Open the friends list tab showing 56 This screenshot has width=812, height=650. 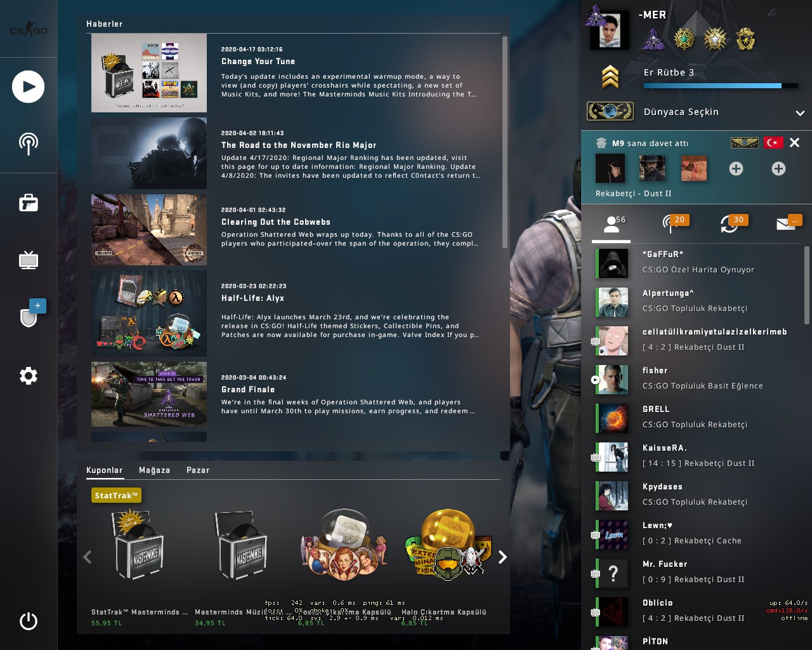612,224
